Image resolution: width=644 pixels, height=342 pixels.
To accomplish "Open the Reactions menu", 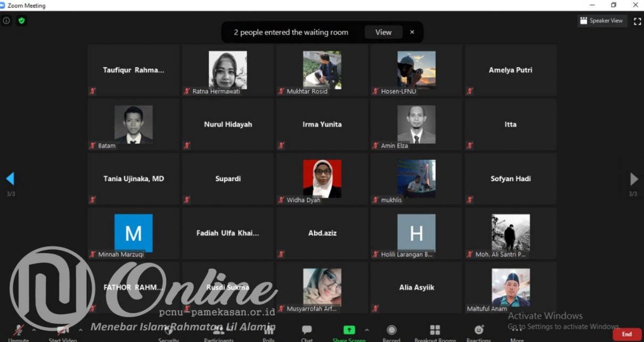I will click(x=478, y=331).
